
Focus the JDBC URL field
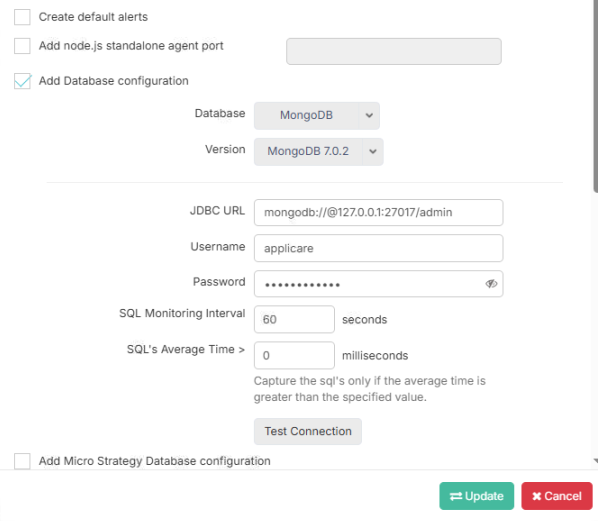[x=378, y=212]
